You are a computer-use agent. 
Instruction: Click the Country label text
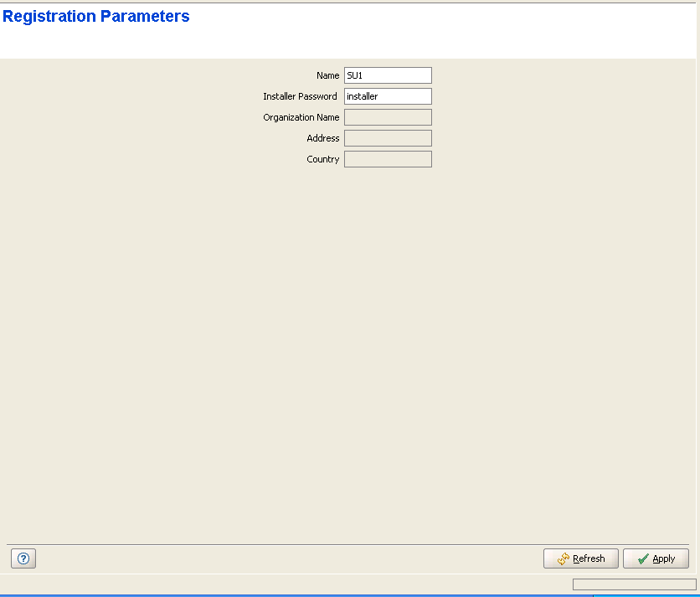[322, 159]
